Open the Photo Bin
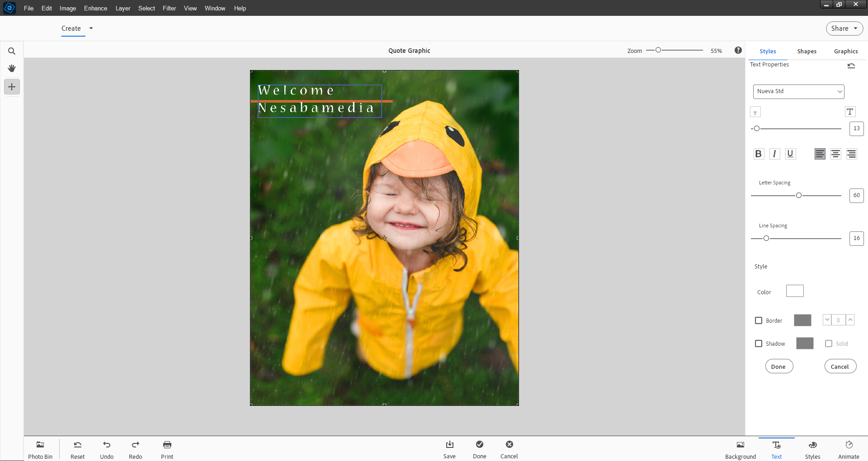 click(x=40, y=450)
